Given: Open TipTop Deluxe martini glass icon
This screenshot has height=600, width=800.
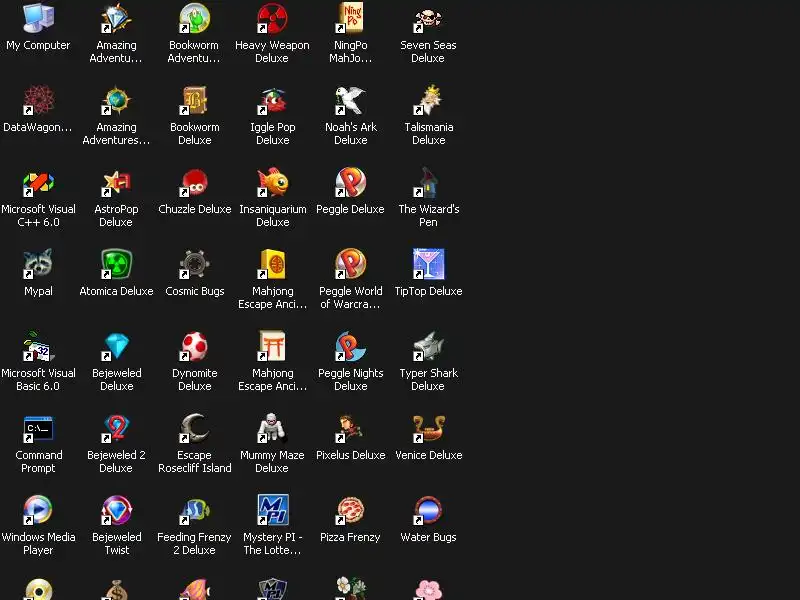Looking at the screenshot, I should click(429, 264).
